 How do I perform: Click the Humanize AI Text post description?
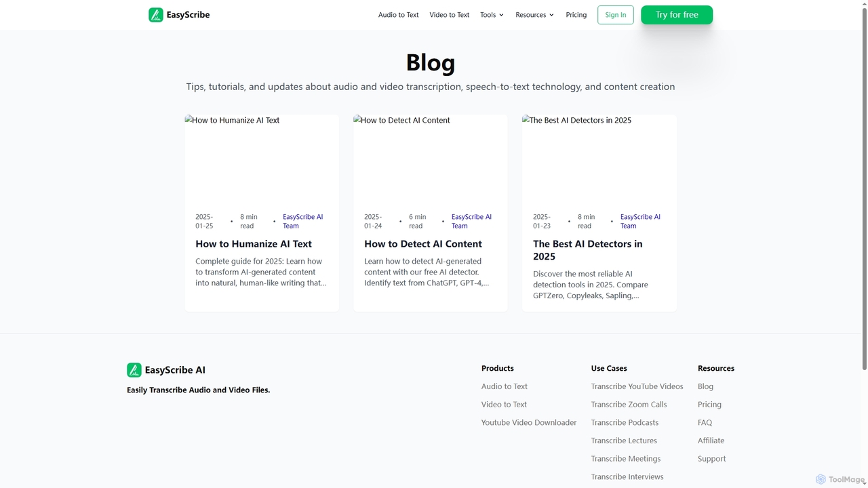coord(261,272)
